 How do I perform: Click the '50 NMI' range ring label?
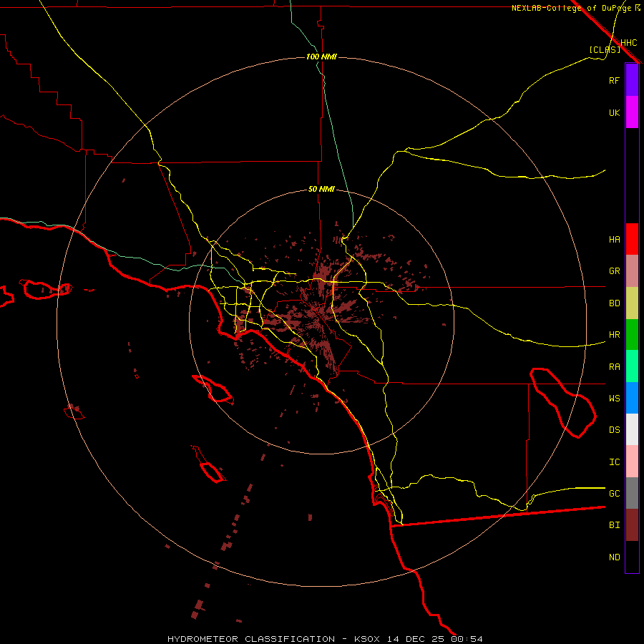point(321,190)
